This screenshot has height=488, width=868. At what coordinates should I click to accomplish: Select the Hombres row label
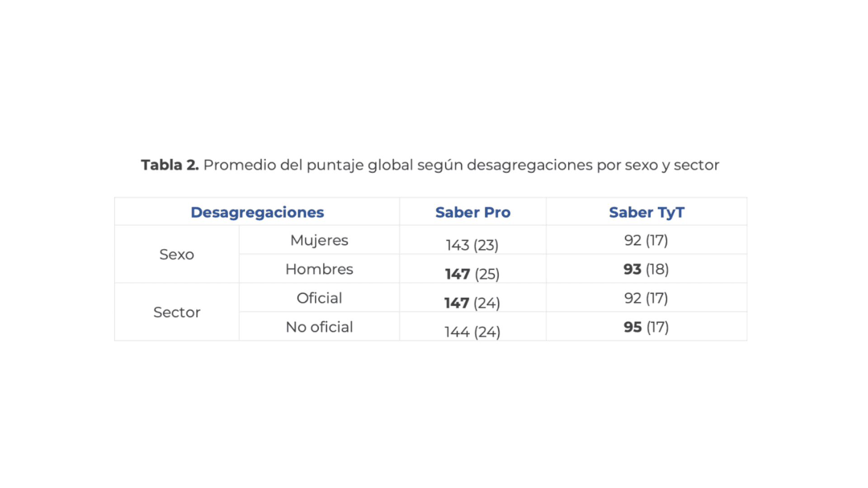click(319, 269)
